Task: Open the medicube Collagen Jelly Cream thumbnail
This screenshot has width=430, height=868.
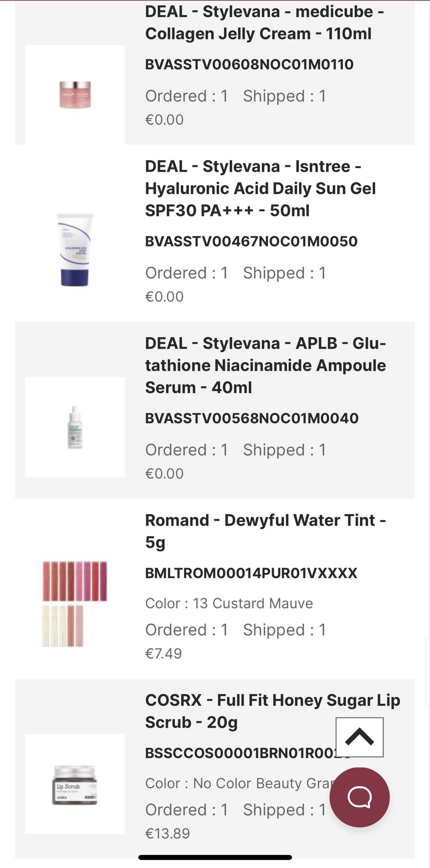Action: (75, 95)
